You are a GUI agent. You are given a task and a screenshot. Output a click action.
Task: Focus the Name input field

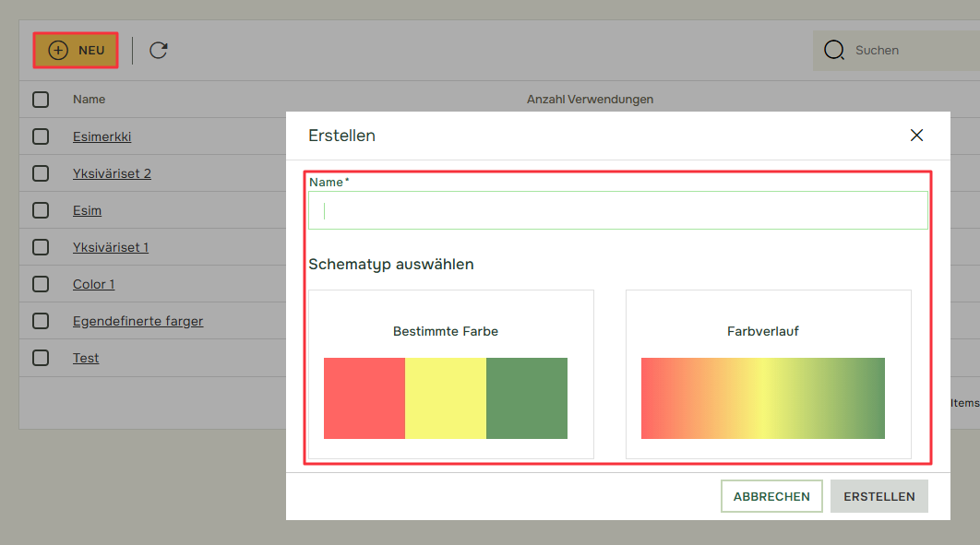point(618,210)
